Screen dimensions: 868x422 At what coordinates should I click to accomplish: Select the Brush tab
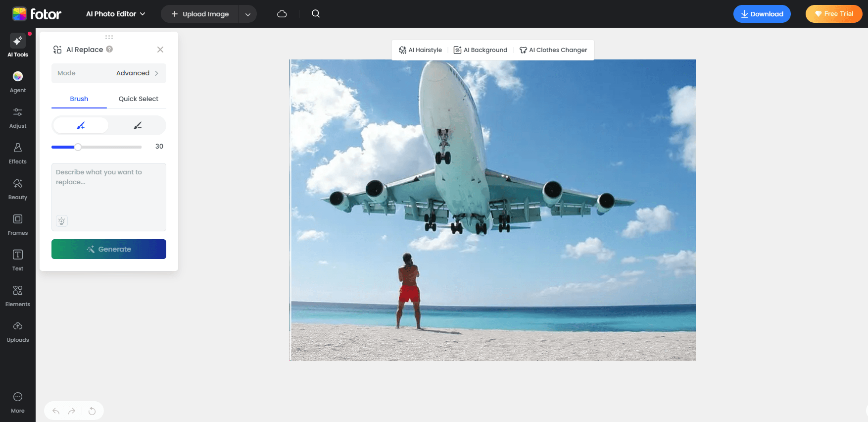[79, 99]
